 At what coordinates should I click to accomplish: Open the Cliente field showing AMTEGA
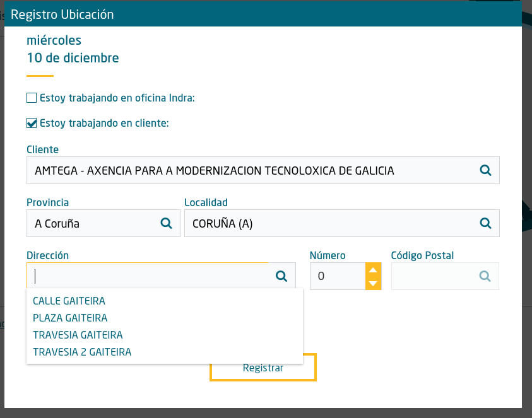263,170
